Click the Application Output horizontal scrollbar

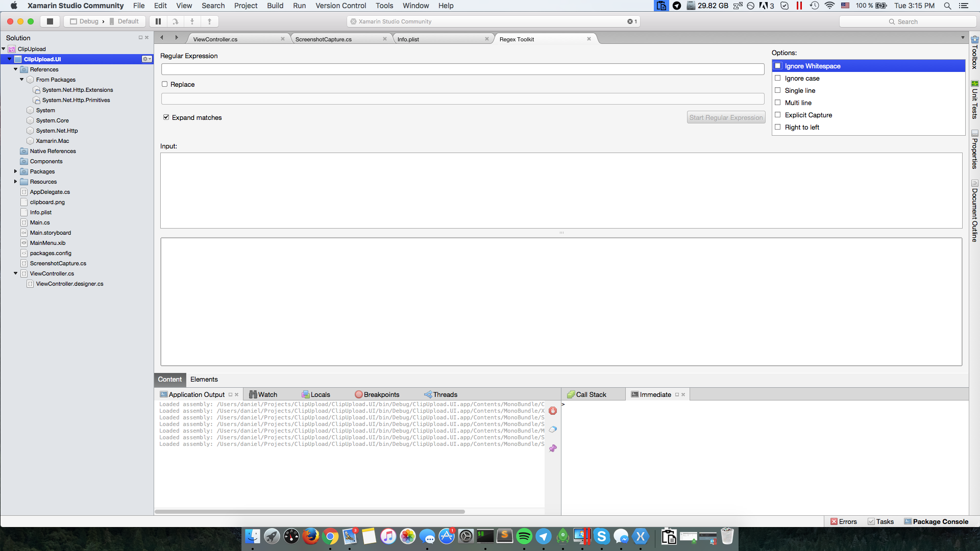click(310, 511)
